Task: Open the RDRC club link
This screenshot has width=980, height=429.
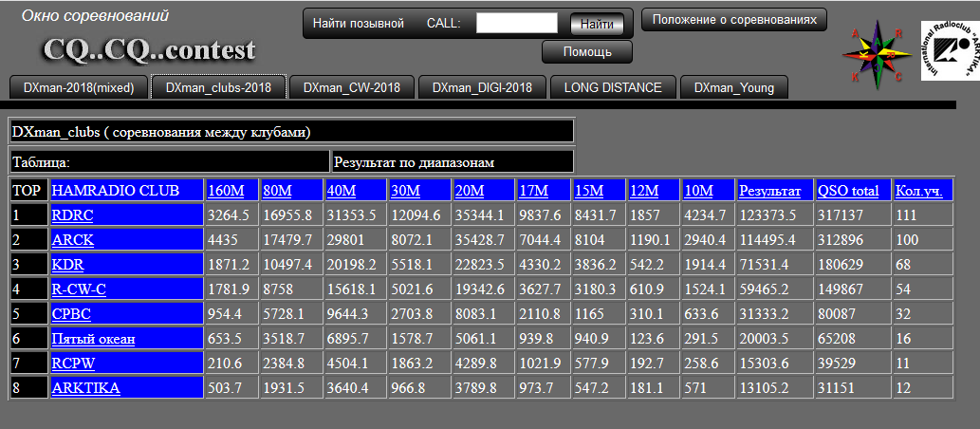Action: click(x=72, y=215)
